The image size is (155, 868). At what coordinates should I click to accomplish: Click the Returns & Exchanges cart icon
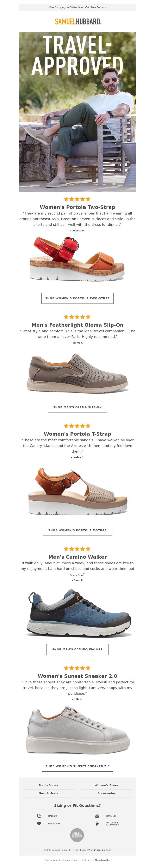pyautogui.click(x=97, y=824)
